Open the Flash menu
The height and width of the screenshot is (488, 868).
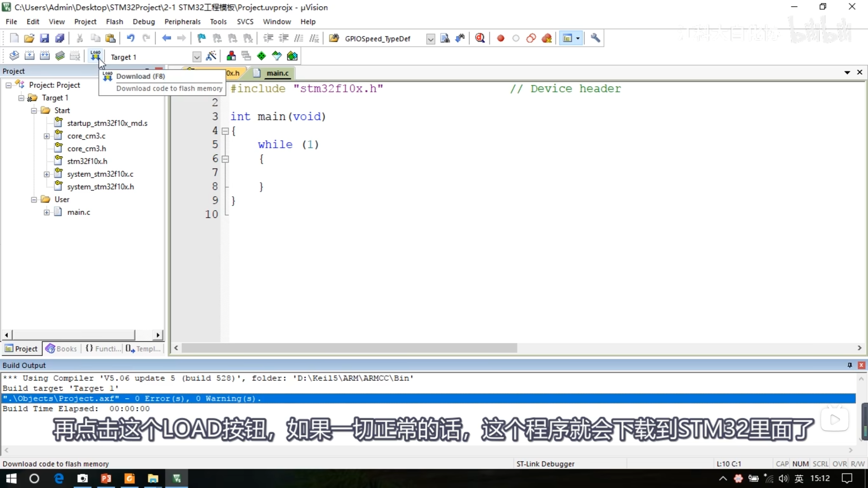tap(114, 22)
